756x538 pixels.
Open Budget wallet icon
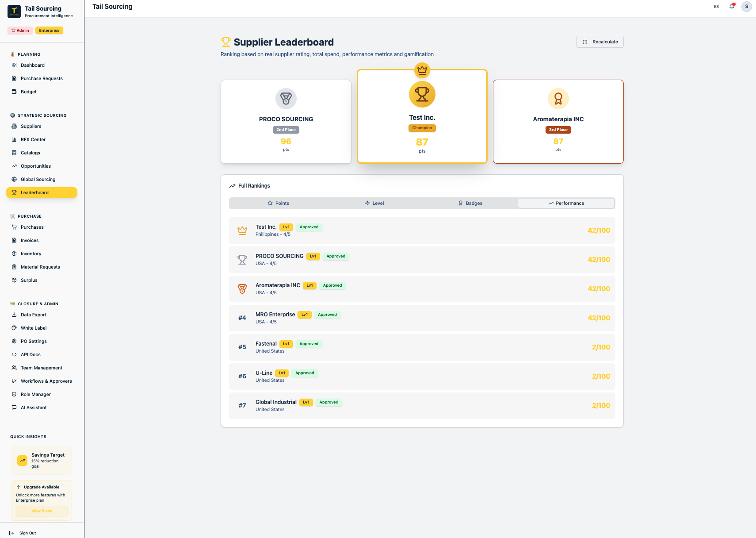point(14,92)
